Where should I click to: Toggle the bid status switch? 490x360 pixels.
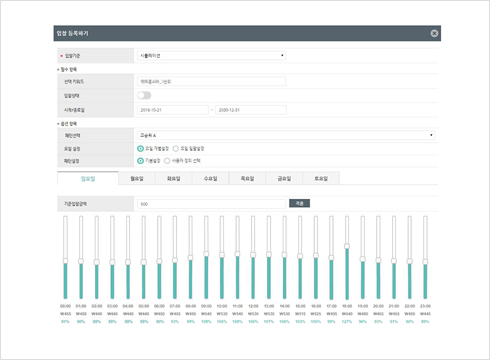coord(144,96)
